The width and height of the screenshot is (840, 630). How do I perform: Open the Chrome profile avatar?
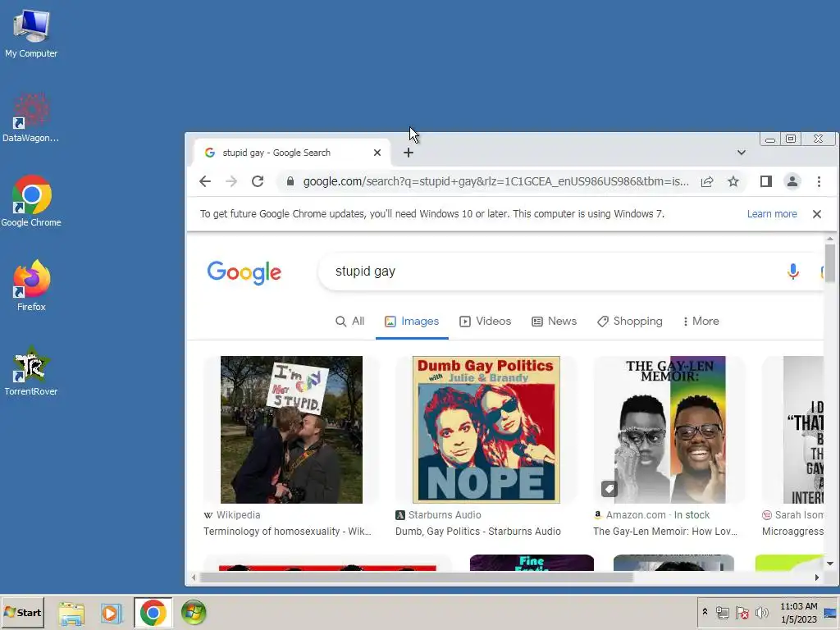[x=792, y=181]
